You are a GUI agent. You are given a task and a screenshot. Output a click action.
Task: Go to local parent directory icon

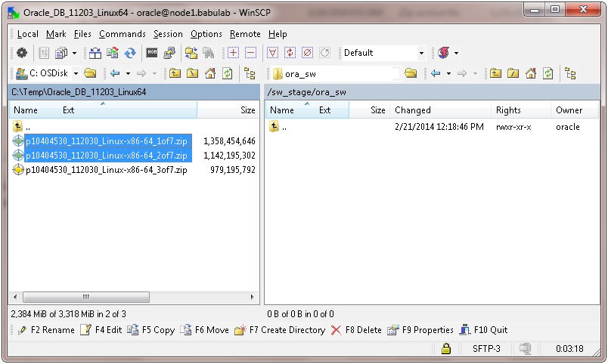click(x=175, y=73)
